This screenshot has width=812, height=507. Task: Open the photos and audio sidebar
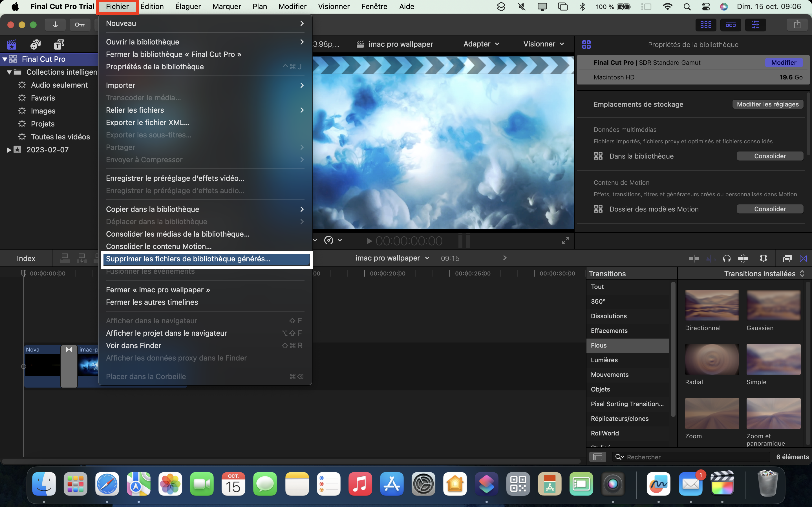click(35, 44)
